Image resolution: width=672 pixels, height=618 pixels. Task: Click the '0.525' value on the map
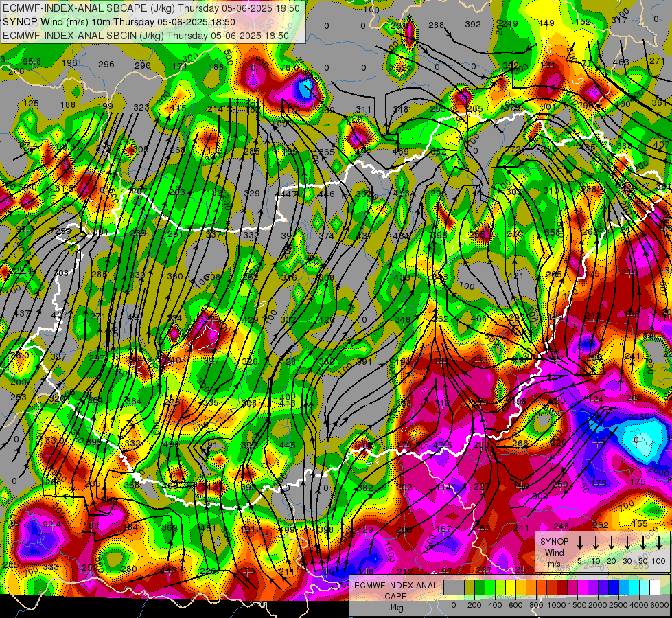(400, 68)
